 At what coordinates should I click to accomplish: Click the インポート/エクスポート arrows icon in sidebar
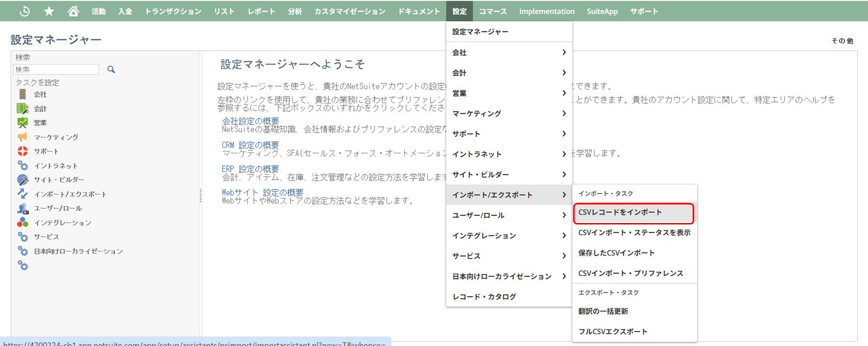click(x=23, y=194)
